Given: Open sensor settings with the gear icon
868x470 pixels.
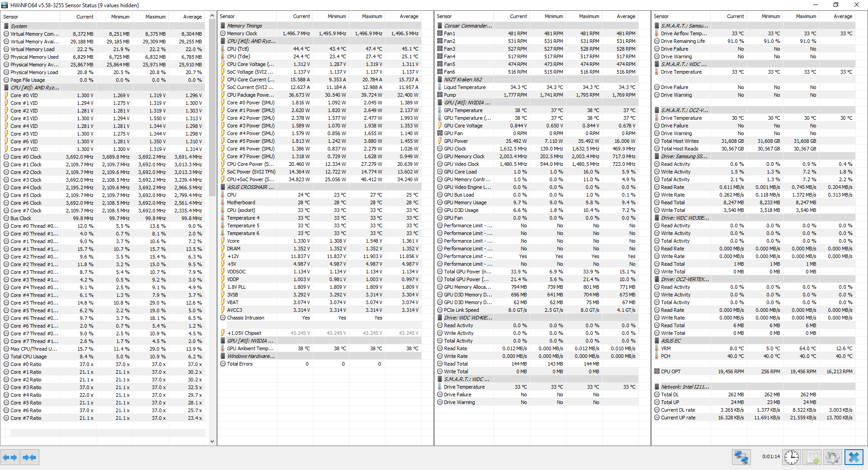Looking at the screenshot, I should click(x=832, y=457).
